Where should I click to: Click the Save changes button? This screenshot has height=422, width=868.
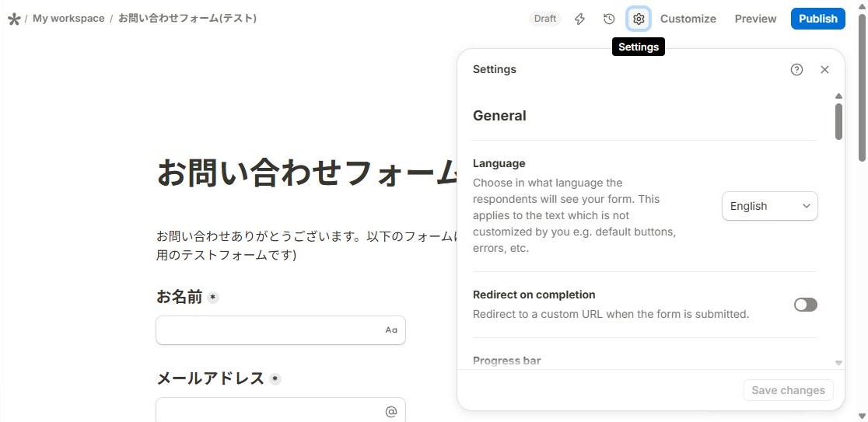tap(789, 390)
